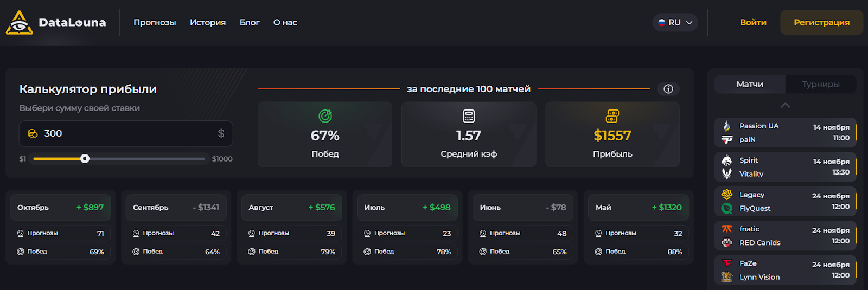Switch to the Турниры tab
868x290 pixels.
click(821, 85)
